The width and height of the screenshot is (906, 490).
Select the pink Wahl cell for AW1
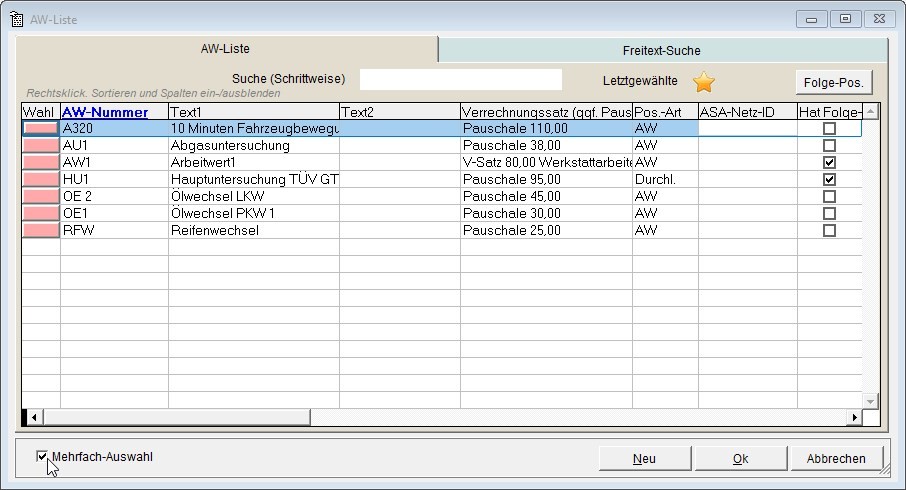tap(41, 162)
